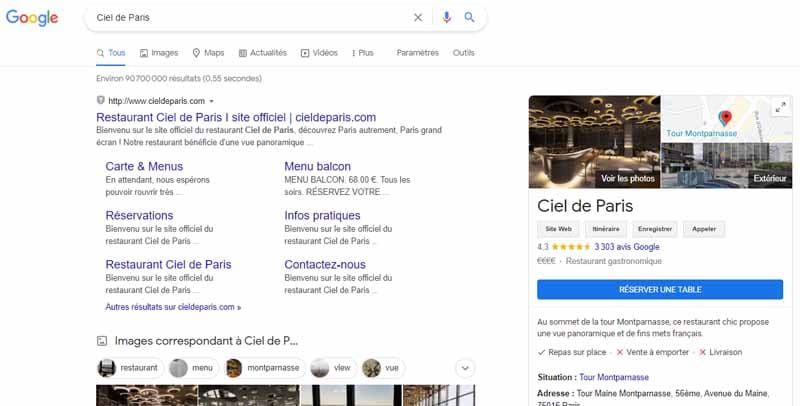The width and height of the screenshot is (800, 406).
Task: Open the Carte & Menus sitelink
Action: click(x=144, y=166)
